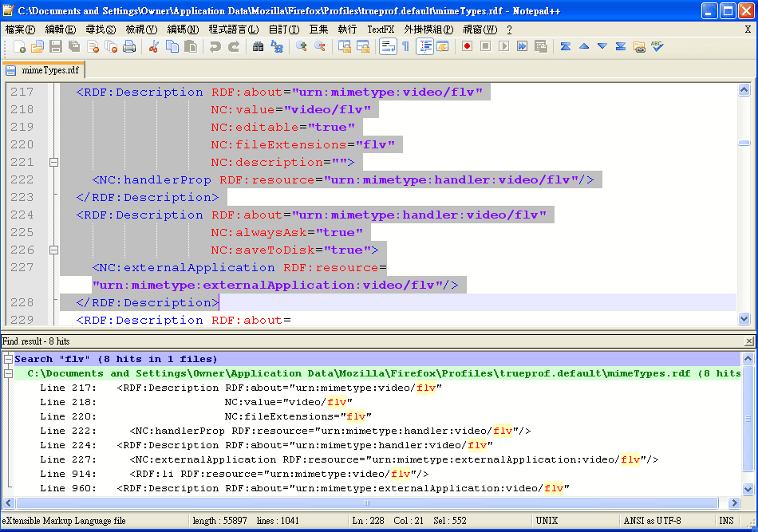Toggle show all characters pilcrow button
The width and height of the screenshot is (758, 532).
pyautogui.click(x=405, y=46)
